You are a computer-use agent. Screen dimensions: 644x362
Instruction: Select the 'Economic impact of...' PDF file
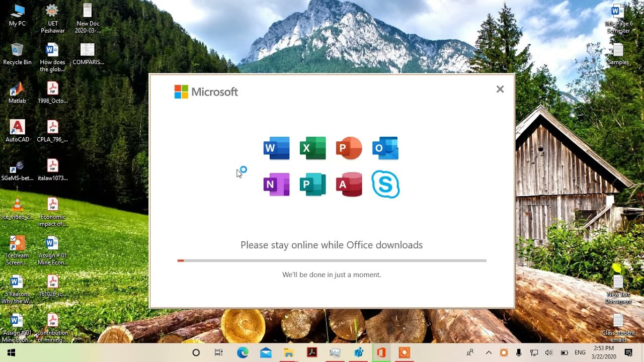pyautogui.click(x=52, y=212)
